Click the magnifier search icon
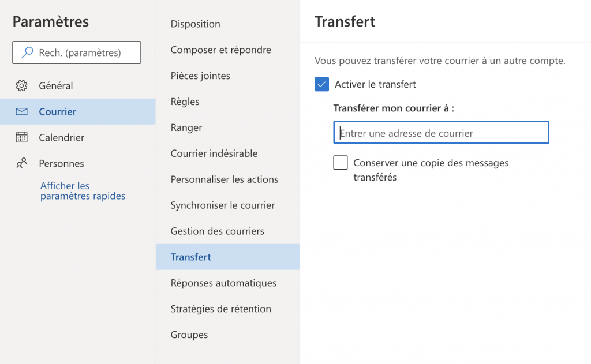Image resolution: width=591 pixels, height=364 pixels. click(x=27, y=52)
